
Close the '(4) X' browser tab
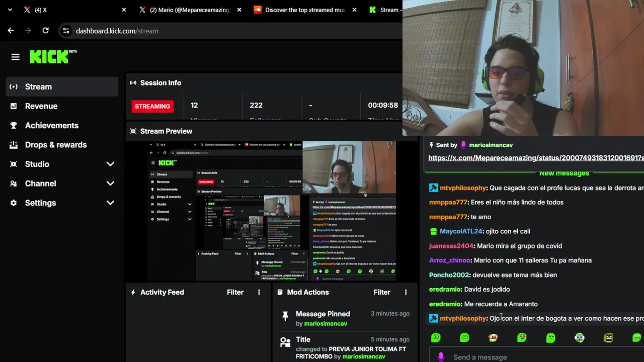124,10
